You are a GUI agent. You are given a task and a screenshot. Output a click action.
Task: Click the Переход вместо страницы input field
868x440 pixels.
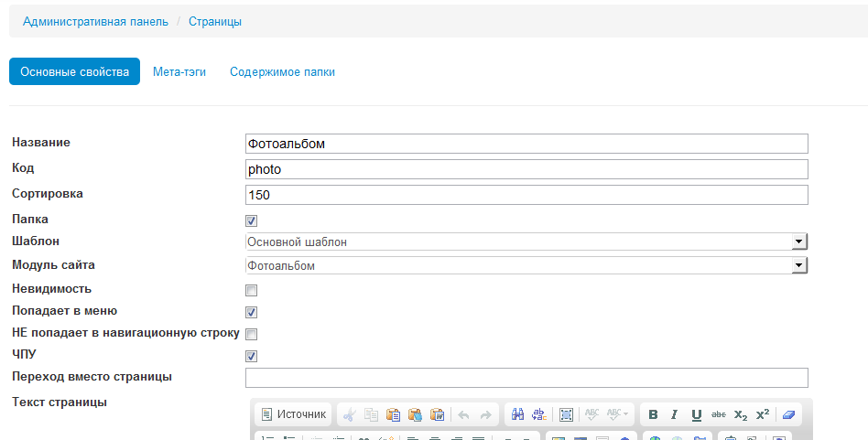[x=526, y=378]
